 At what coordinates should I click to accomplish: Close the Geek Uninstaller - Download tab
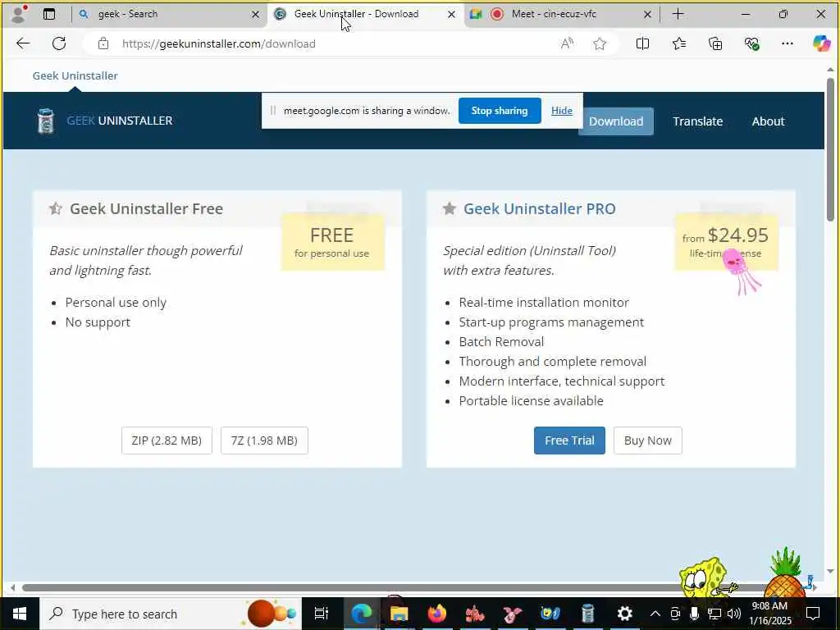coord(452,15)
